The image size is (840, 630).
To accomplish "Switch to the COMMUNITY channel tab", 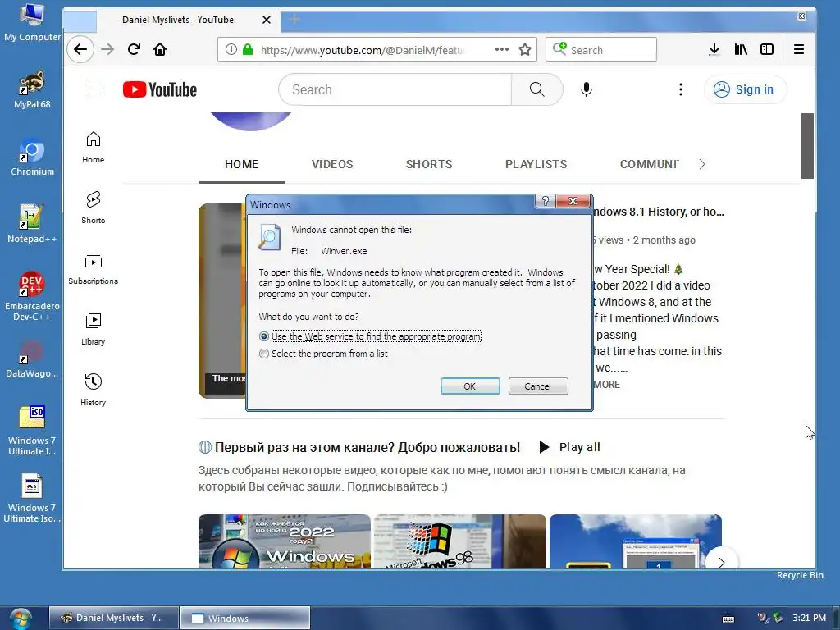I will 649,164.
